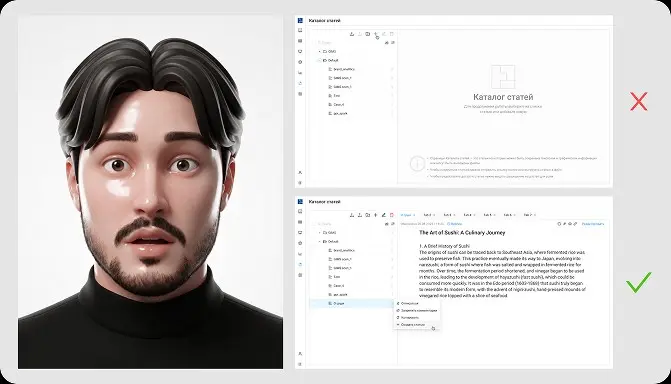This screenshot has width=671, height=384.
Task: Select the 'Case_4' item in the top window
Action: [338, 104]
